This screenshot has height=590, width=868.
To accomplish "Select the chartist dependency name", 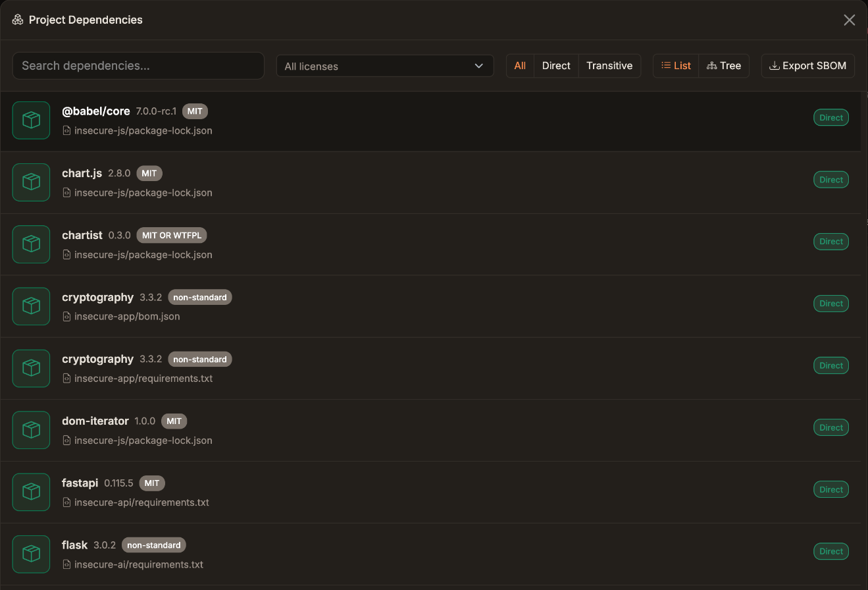I will click(82, 235).
